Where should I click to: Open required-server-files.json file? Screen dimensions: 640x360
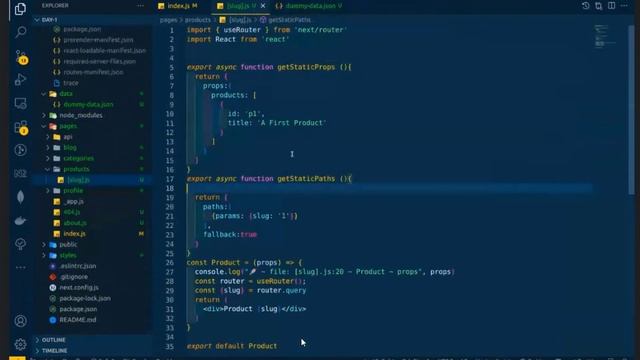point(100,61)
